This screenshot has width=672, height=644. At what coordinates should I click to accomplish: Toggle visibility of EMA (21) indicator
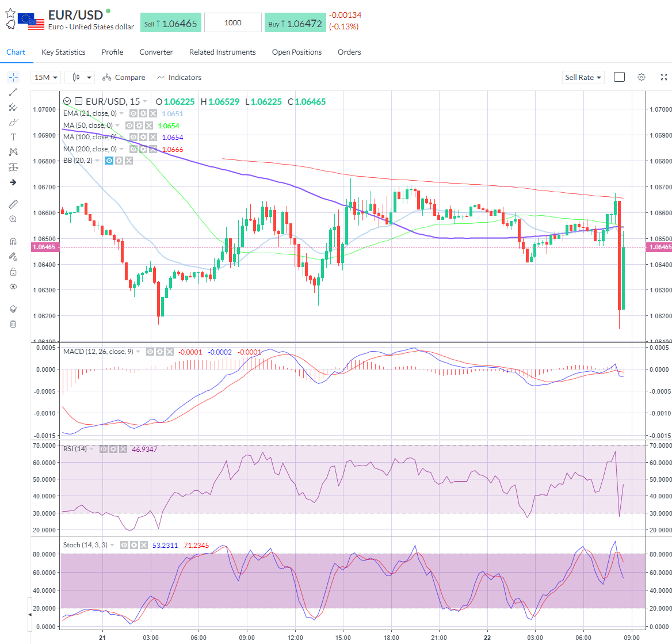(x=133, y=113)
